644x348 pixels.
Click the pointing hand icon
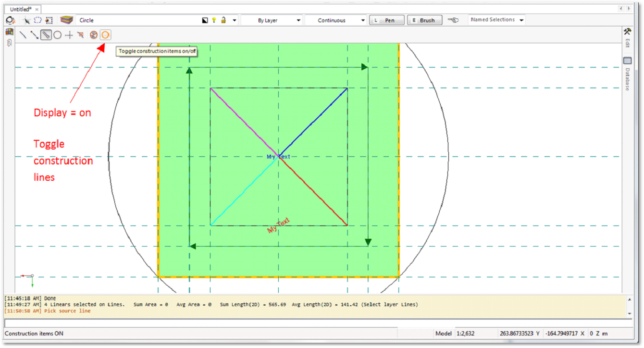(x=453, y=20)
